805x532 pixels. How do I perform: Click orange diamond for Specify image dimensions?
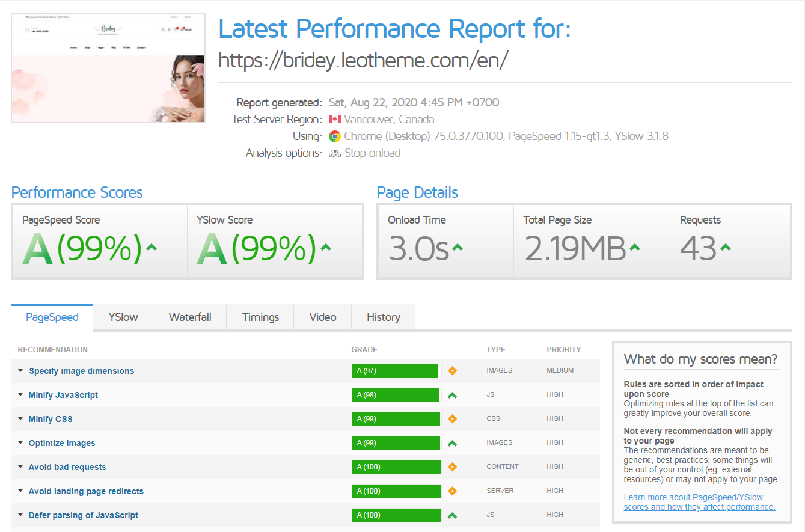453,371
